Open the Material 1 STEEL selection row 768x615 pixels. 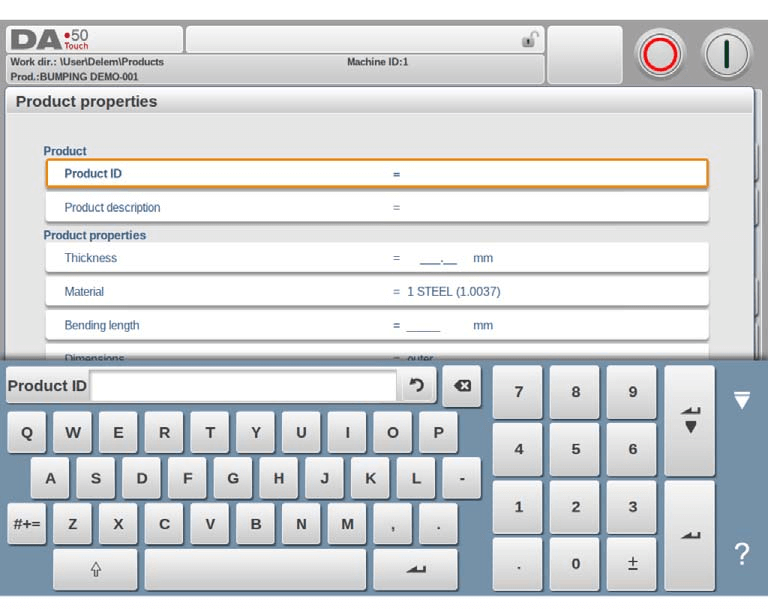point(377,292)
